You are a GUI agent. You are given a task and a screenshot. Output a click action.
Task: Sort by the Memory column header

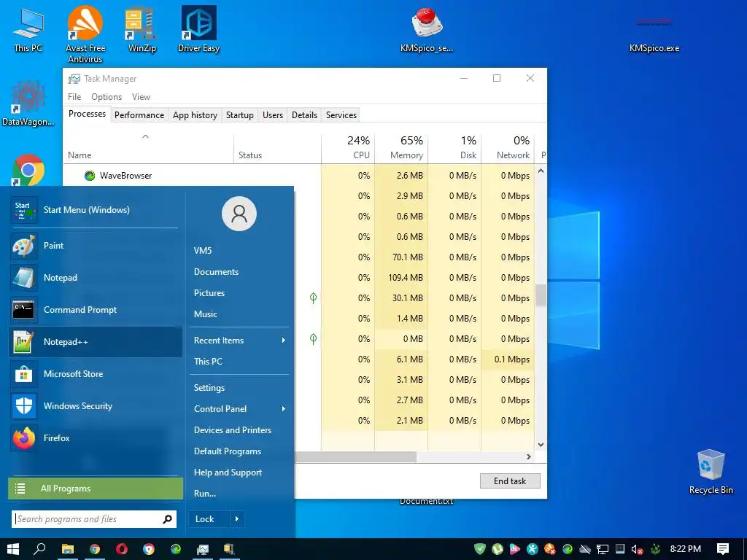[402, 148]
